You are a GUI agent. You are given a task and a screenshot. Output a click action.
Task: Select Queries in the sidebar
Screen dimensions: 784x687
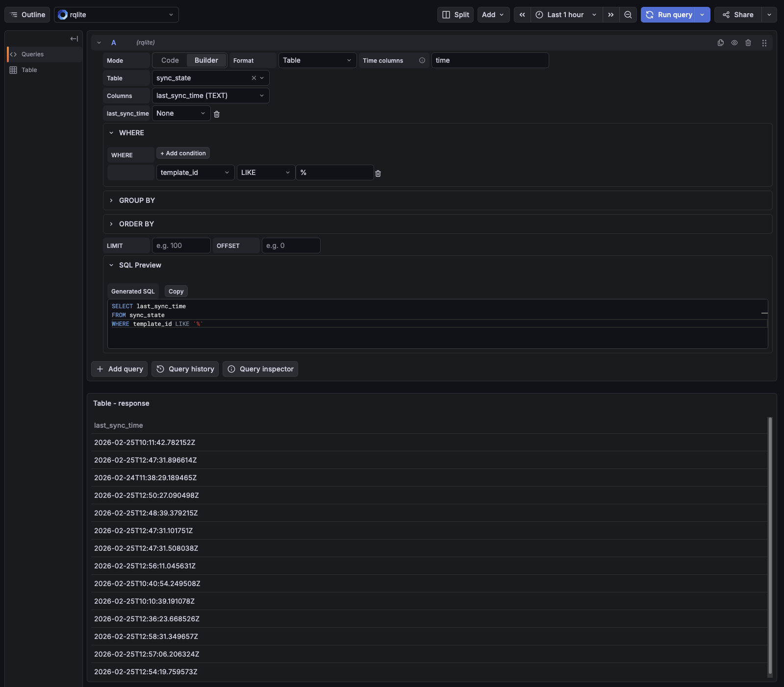click(x=44, y=54)
